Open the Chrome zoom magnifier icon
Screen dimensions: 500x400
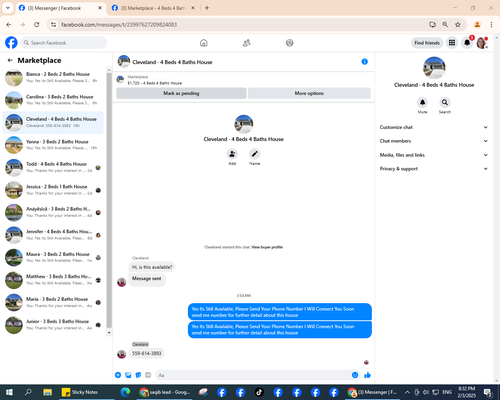(445, 25)
